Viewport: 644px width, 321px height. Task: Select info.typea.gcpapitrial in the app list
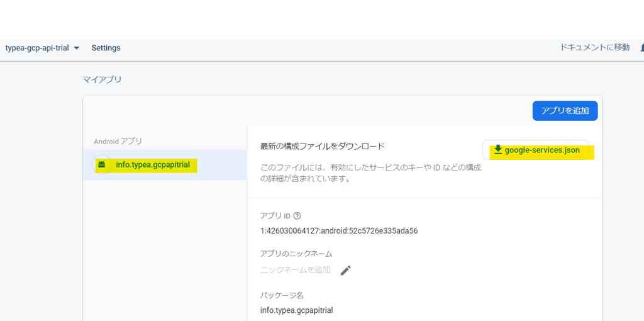click(x=153, y=165)
